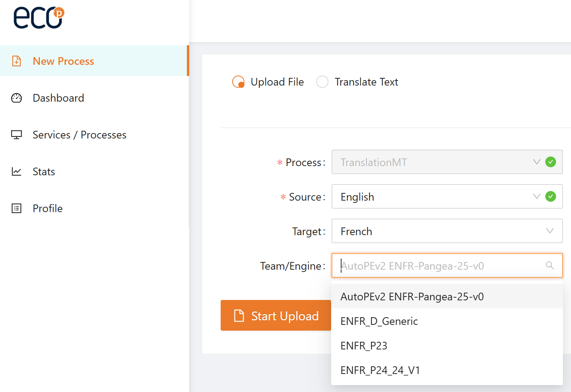Click the search icon in Team/Engine field
571x392 pixels.
coord(550,265)
